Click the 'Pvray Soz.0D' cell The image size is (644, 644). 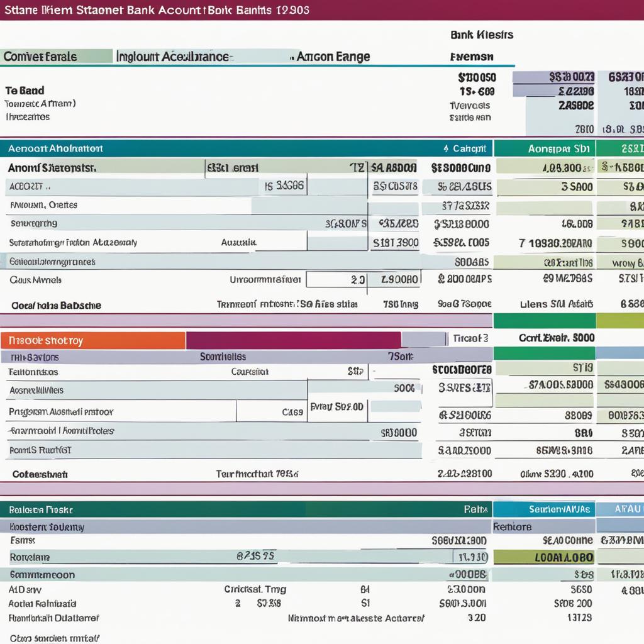point(337,407)
